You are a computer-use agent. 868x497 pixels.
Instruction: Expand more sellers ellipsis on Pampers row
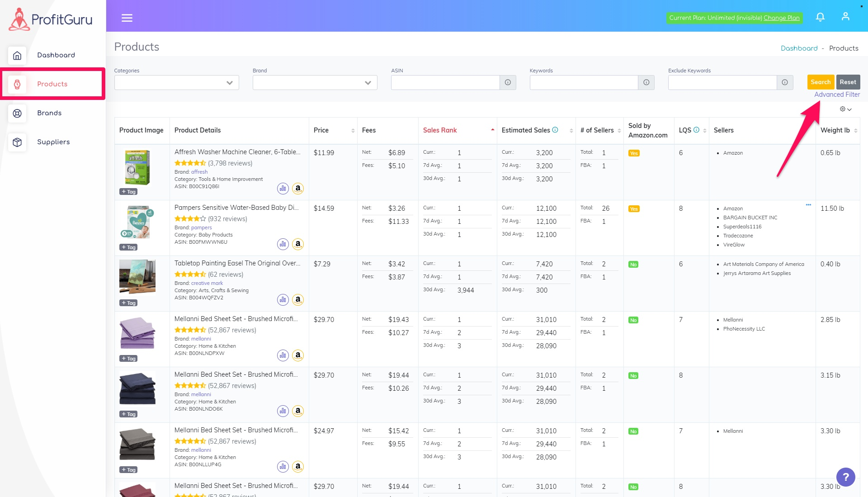click(808, 205)
